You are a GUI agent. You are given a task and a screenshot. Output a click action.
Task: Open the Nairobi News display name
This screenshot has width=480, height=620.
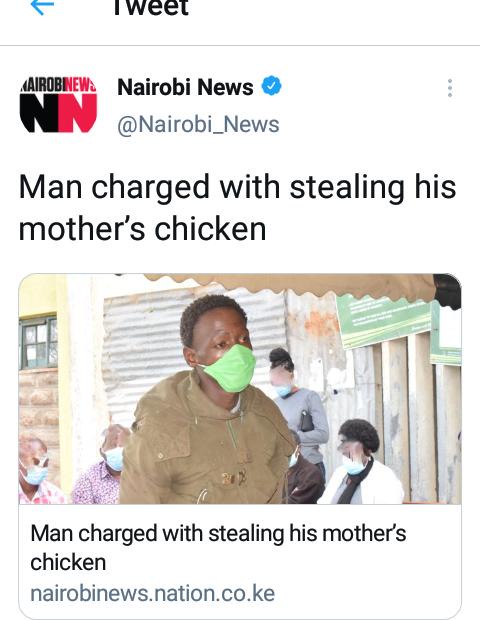pos(185,87)
